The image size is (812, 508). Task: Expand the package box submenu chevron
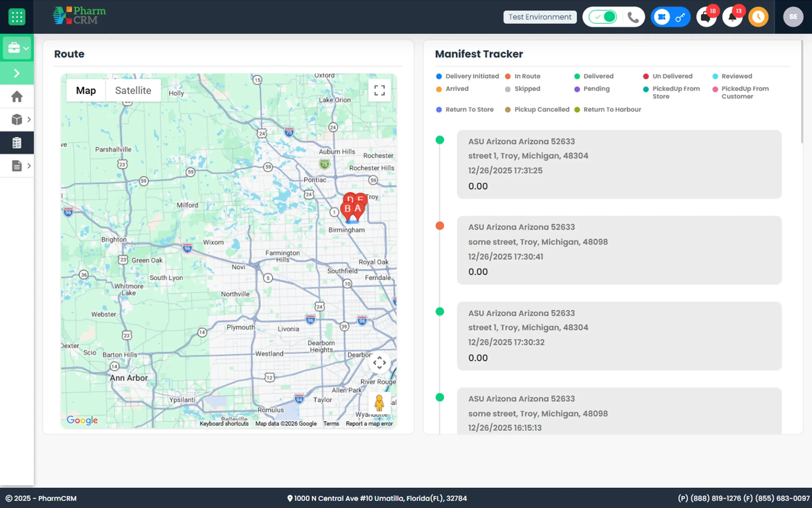[x=29, y=119]
